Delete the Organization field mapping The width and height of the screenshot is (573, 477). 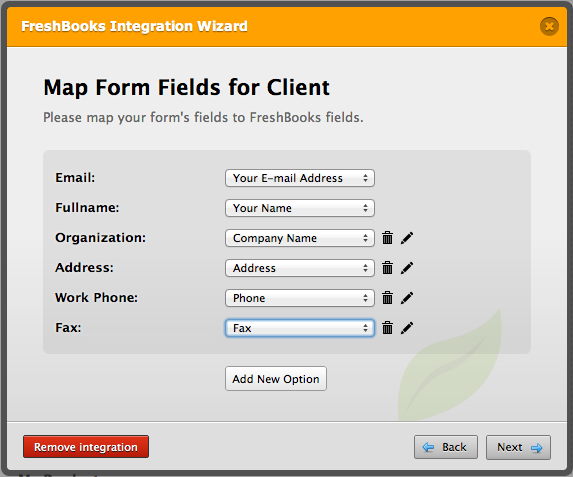[387, 238]
